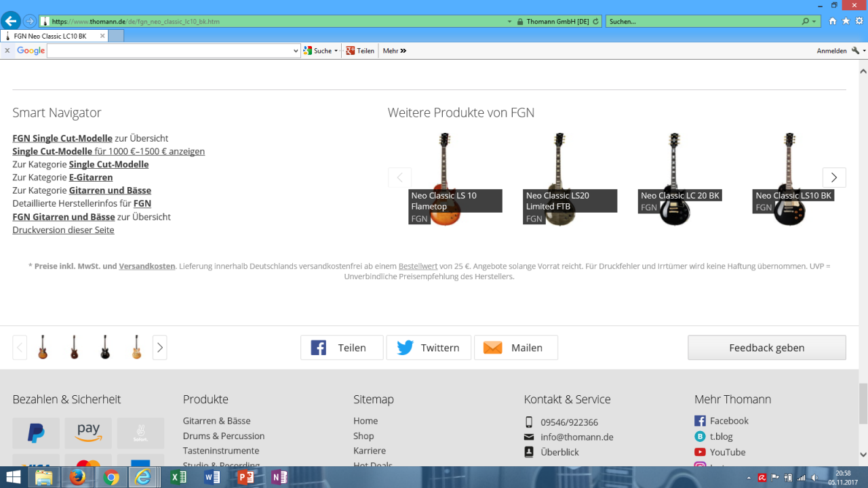The height and width of the screenshot is (488, 868).
Task: Click the Mailen share button
Action: pos(516,348)
